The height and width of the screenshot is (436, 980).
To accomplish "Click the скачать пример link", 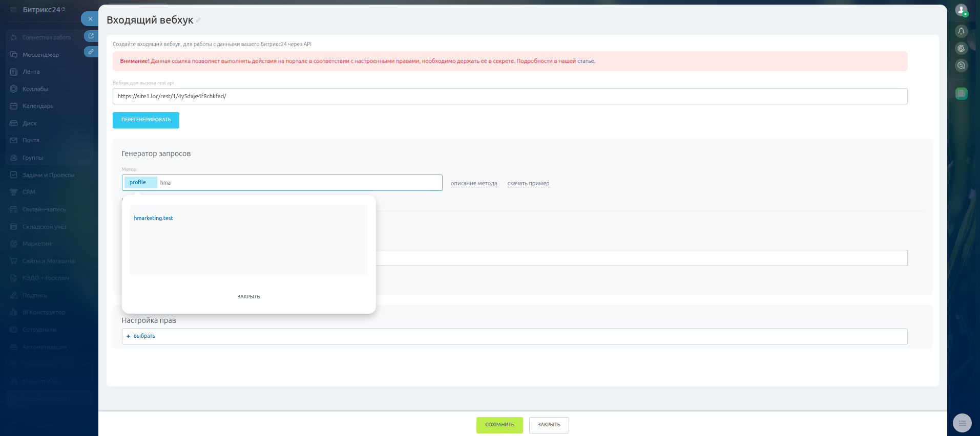I will [x=528, y=184].
